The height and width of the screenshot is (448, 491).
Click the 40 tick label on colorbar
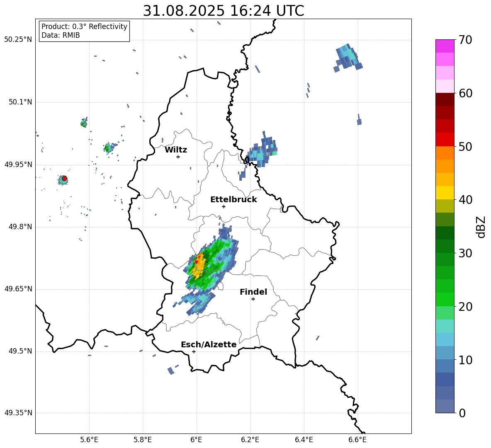(465, 200)
